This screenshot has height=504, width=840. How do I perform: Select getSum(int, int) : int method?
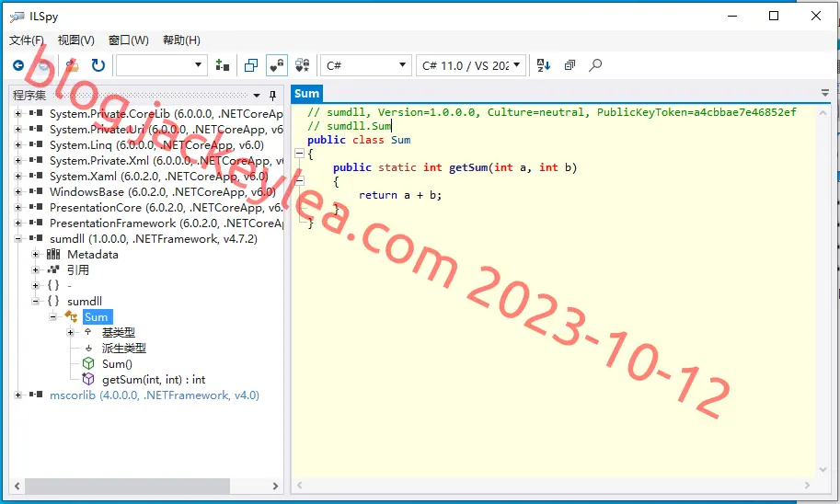point(154,380)
